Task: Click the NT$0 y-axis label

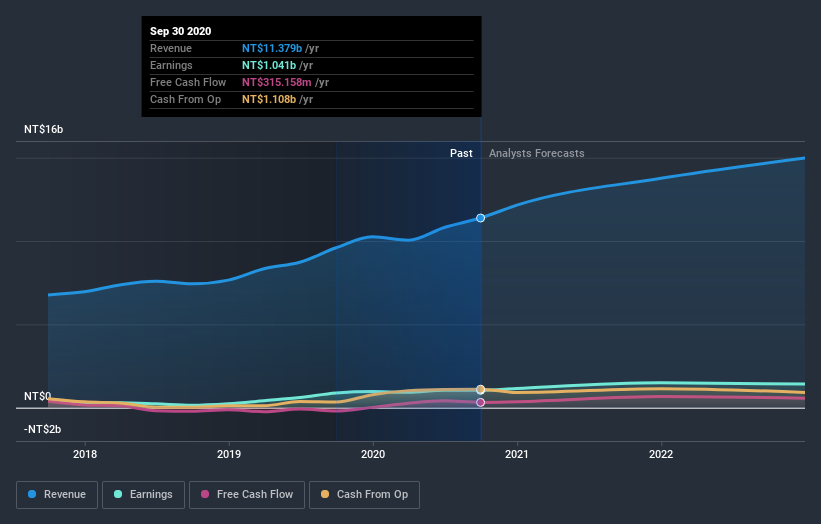Action: (37, 396)
